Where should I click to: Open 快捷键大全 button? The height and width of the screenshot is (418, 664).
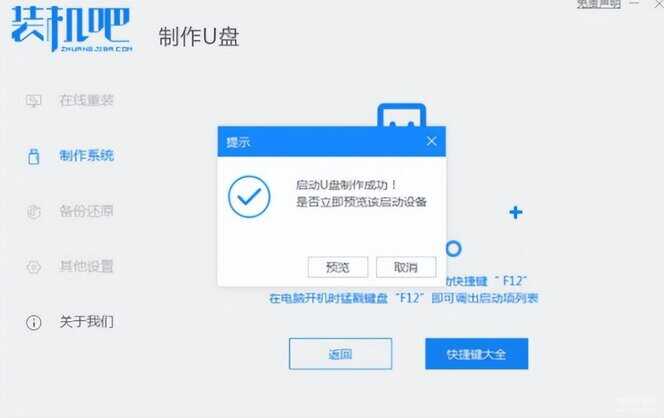476,354
